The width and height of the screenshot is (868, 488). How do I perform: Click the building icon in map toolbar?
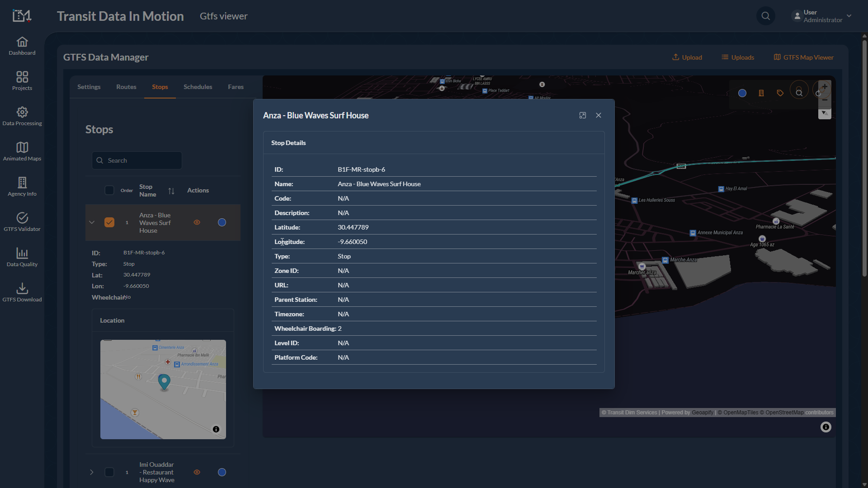coord(761,93)
